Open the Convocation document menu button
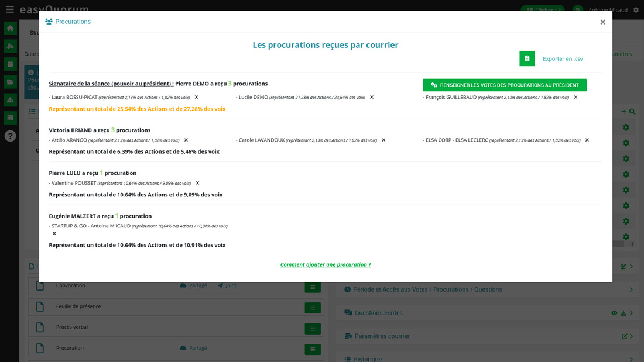 pyautogui.click(x=313, y=287)
